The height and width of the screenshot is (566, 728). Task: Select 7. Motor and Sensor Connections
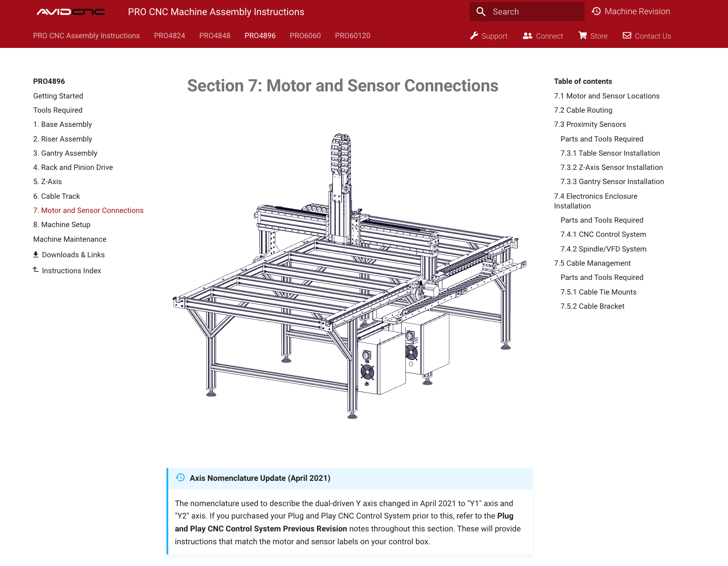pyautogui.click(x=88, y=210)
